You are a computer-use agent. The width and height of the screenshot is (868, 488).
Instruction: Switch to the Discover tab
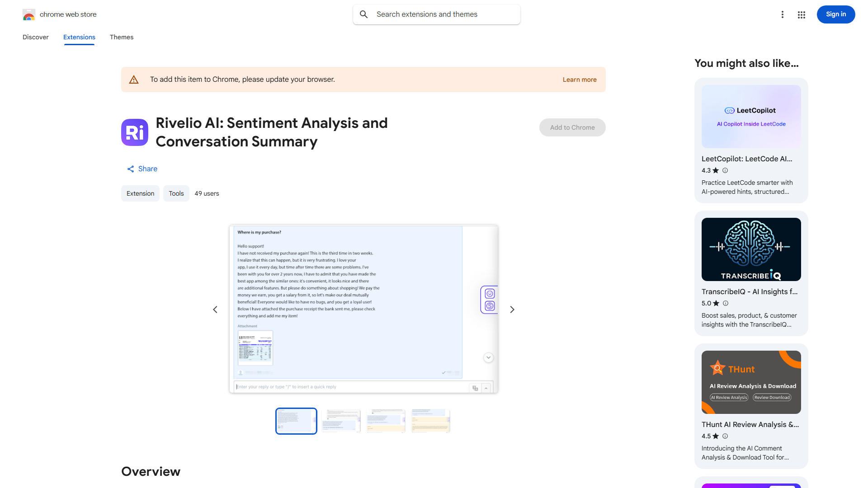[36, 37]
